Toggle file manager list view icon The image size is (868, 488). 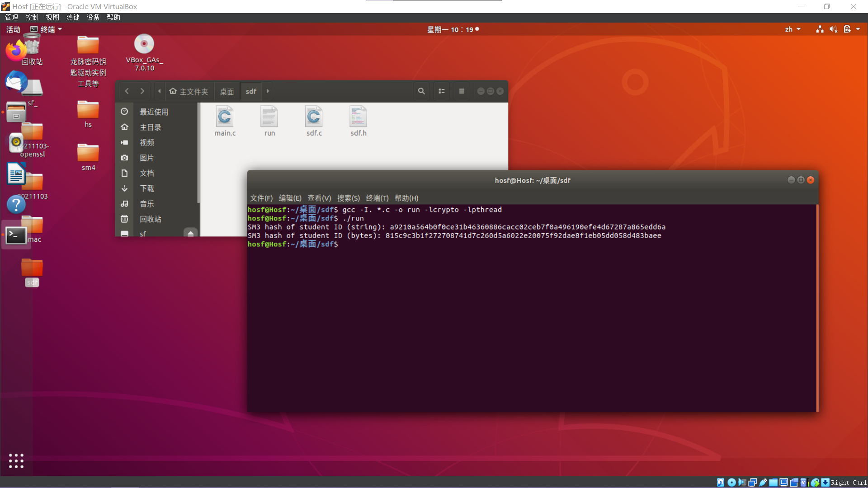(442, 91)
